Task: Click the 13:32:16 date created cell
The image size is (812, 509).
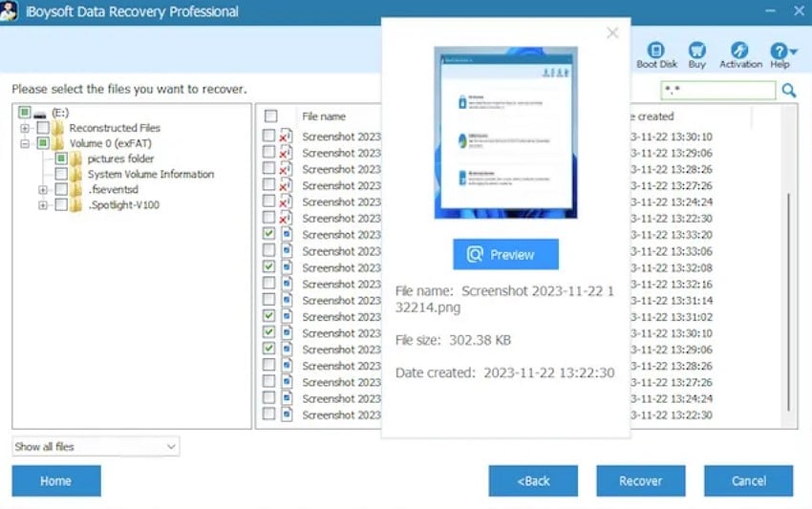Action: click(x=672, y=284)
